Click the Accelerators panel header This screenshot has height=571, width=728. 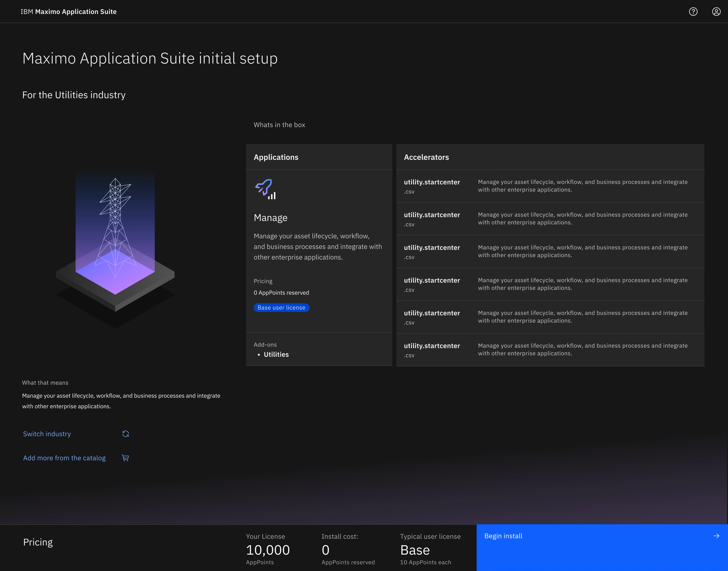pos(550,157)
